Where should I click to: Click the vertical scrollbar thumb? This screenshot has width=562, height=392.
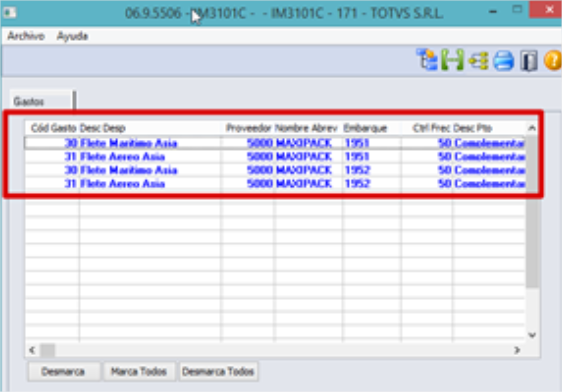pyautogui.click(x=532, y=211)
